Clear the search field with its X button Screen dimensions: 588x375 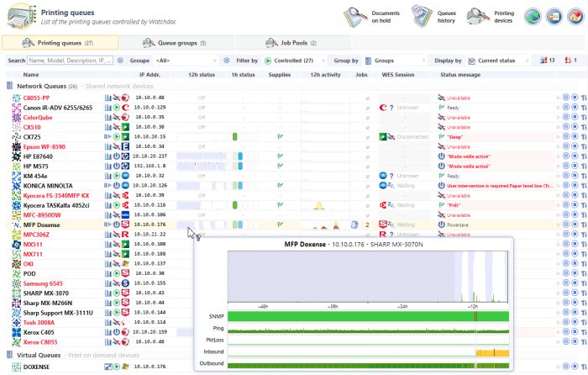point(120,61)
